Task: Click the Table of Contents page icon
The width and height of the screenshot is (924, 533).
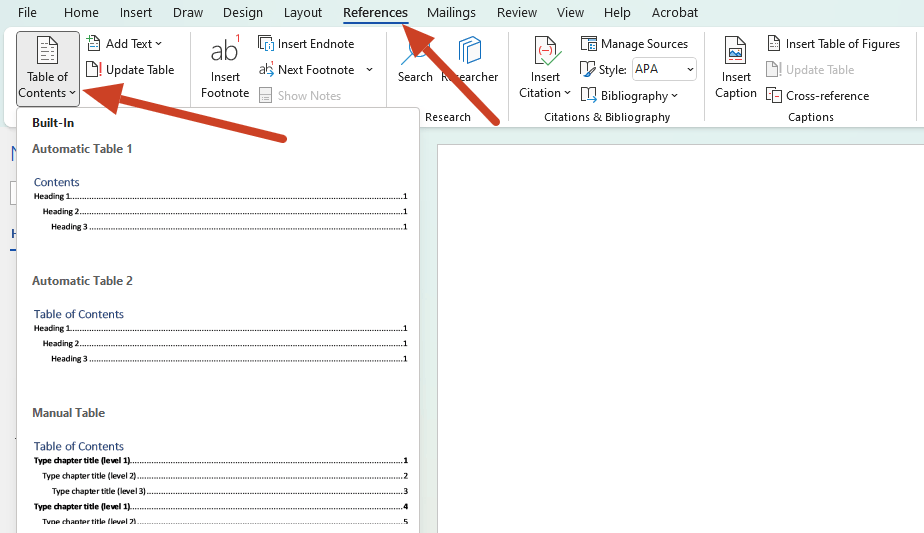Action: pos(47,50)
